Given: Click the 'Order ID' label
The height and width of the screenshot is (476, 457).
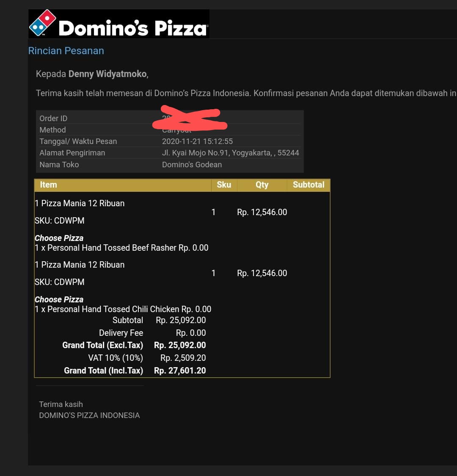Looking at the screenshot, I should coord(53,119).
